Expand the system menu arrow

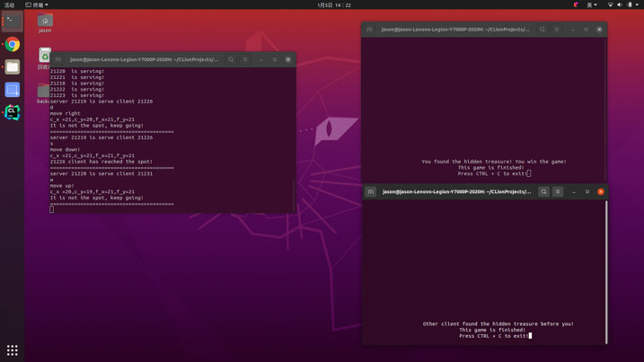point(637,4)
